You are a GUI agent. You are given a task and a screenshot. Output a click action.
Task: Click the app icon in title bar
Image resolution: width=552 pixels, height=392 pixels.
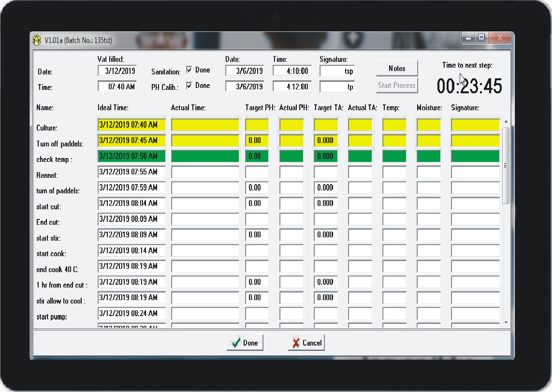(37, 41)
